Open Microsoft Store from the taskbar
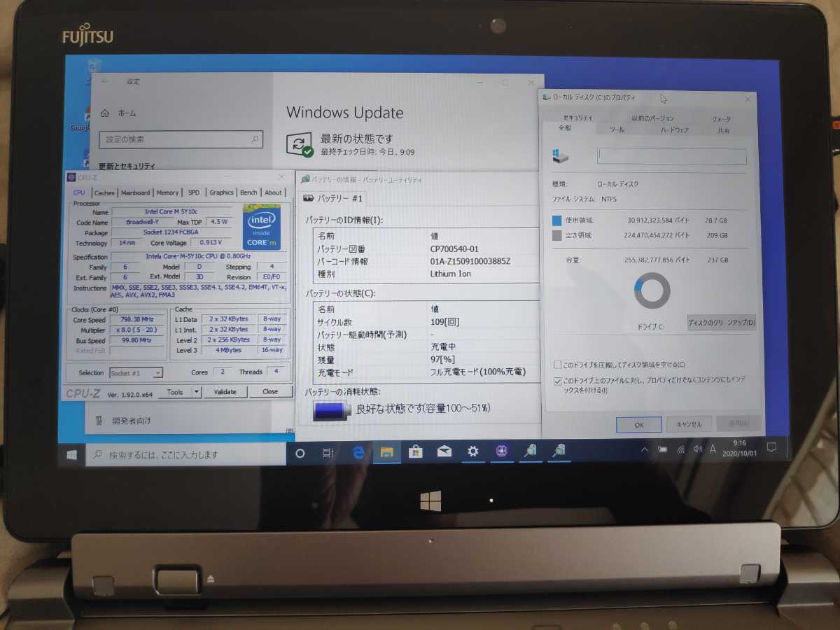 [x=415, y=452]
